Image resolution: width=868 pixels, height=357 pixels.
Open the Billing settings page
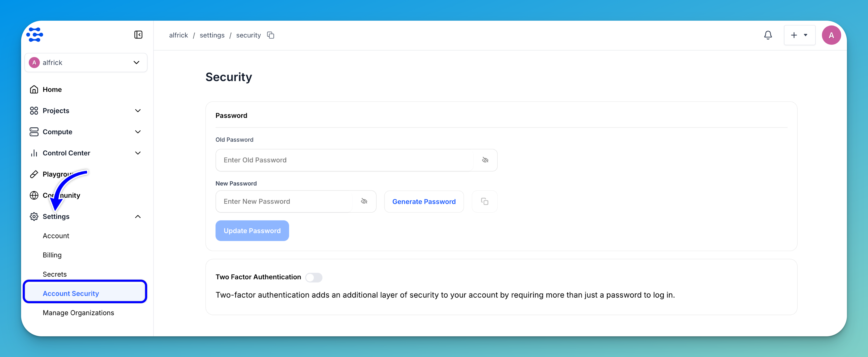coord(52,255)
